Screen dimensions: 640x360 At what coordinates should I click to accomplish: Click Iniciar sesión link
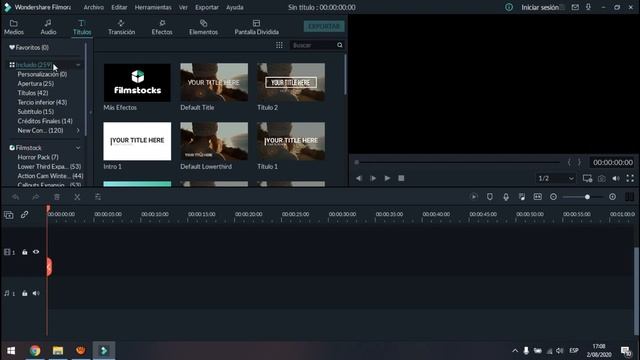tap(540, 7)
